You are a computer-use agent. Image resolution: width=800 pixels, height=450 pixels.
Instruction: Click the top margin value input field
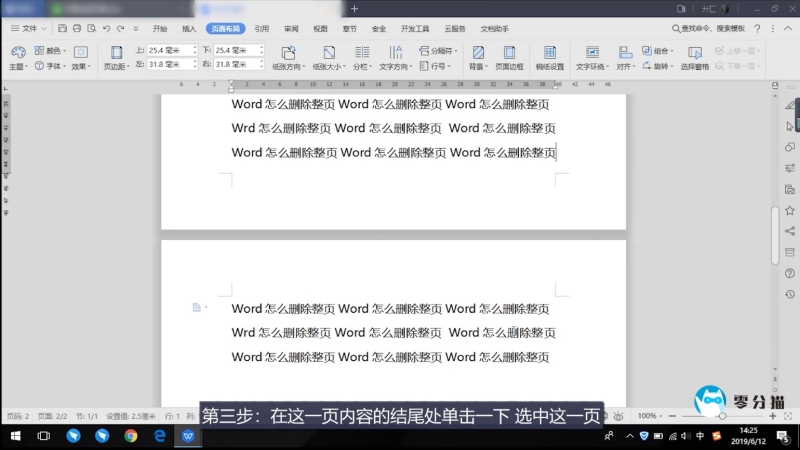click(172, 50)
